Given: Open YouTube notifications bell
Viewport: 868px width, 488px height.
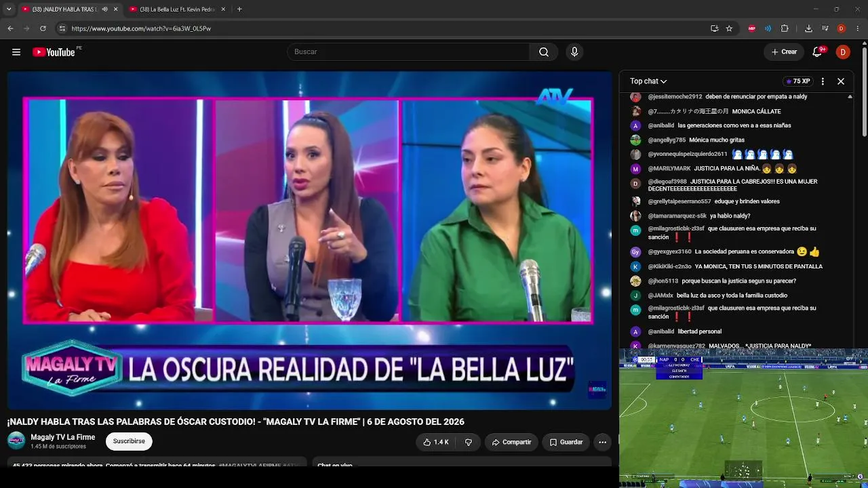Looking at the screenshot, I should (818, 52).
